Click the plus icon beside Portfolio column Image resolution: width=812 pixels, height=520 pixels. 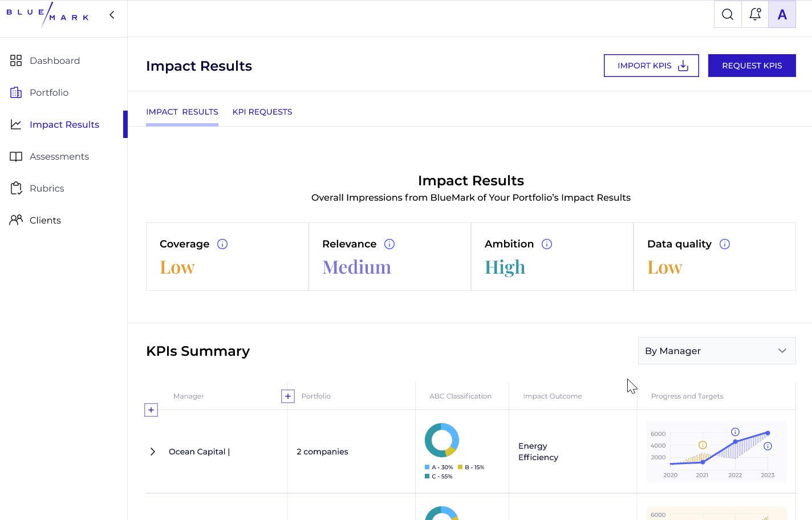tap(288, 396)
